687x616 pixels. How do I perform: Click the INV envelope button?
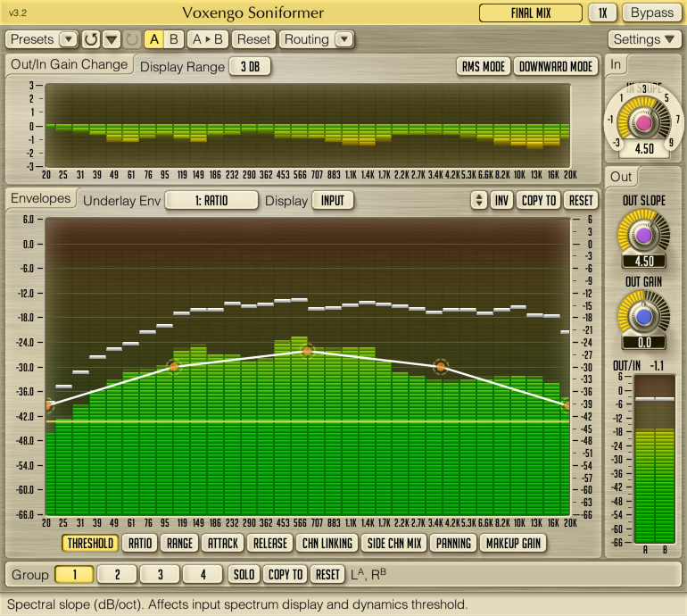point(501,200)
